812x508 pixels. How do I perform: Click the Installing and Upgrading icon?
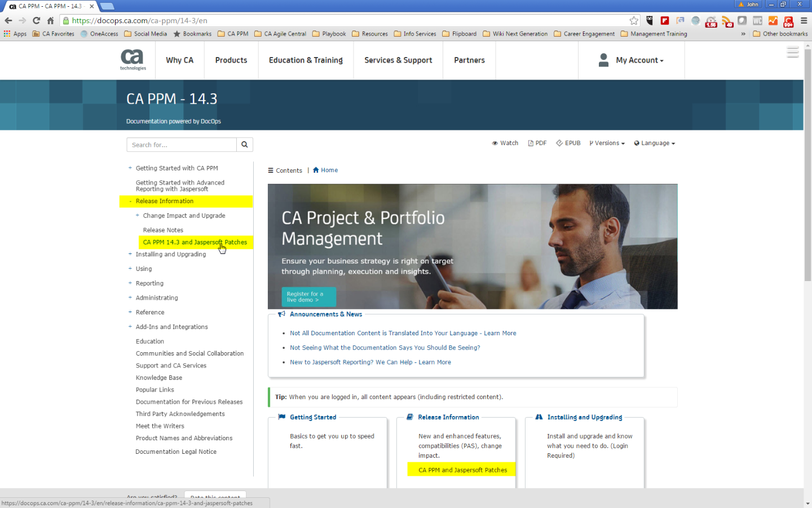click(539, 417)
